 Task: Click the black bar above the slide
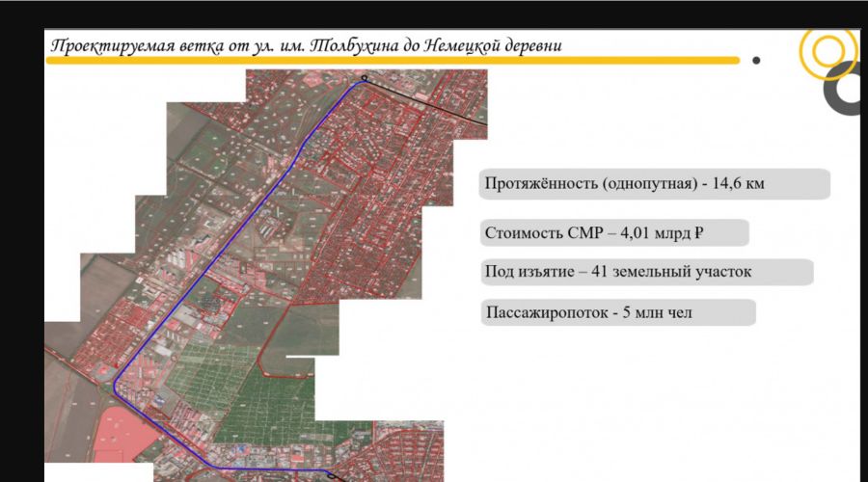434,13
